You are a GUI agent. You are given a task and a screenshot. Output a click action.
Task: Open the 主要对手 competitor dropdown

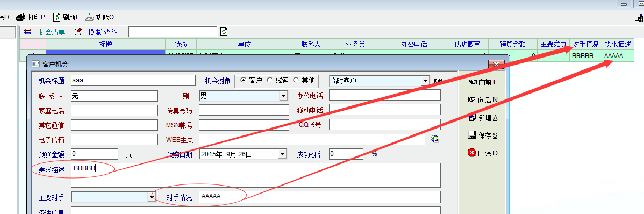152,197
